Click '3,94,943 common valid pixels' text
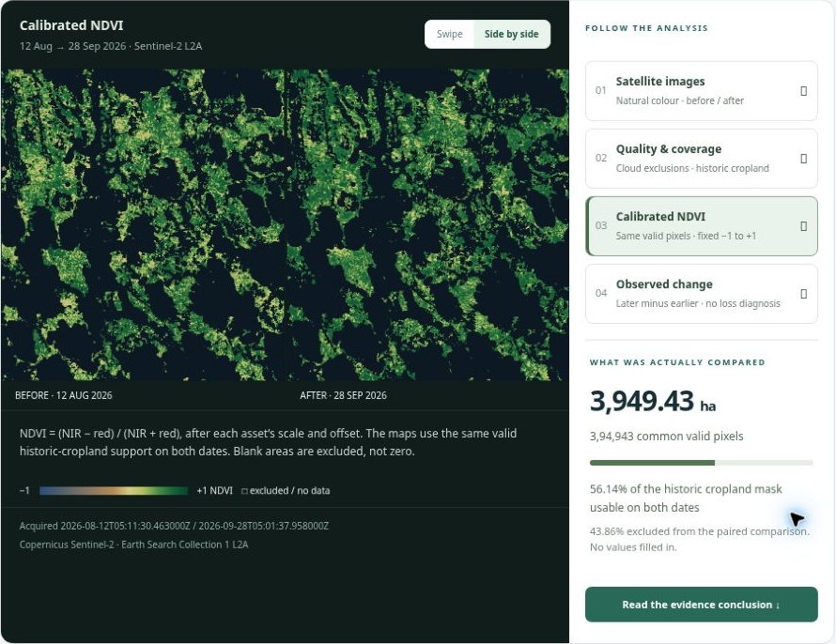The height and width of the screenshot is (644, 836). tap(667, 437)
